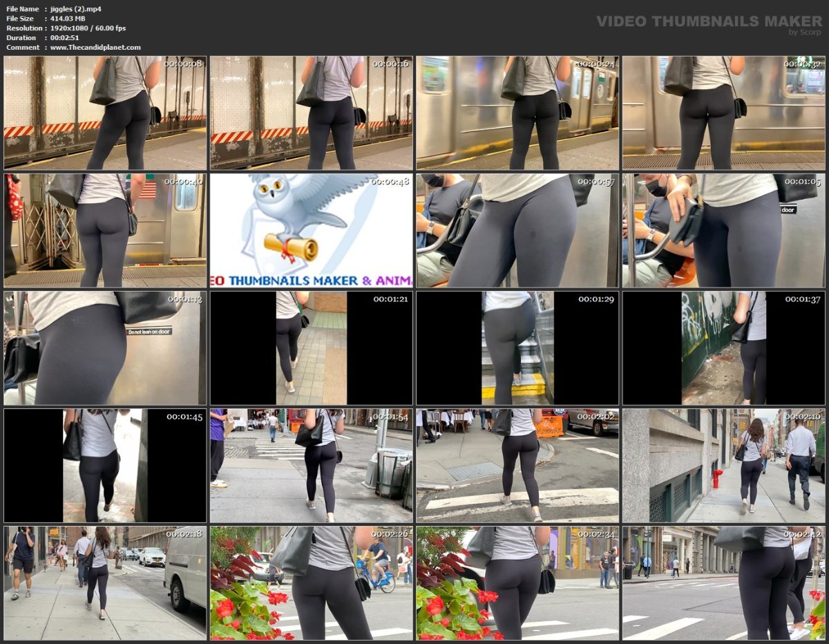Click the File Name value in header
Image resolution: width=829 pixels, height=644 pixels.
click(x=75, y=9)
